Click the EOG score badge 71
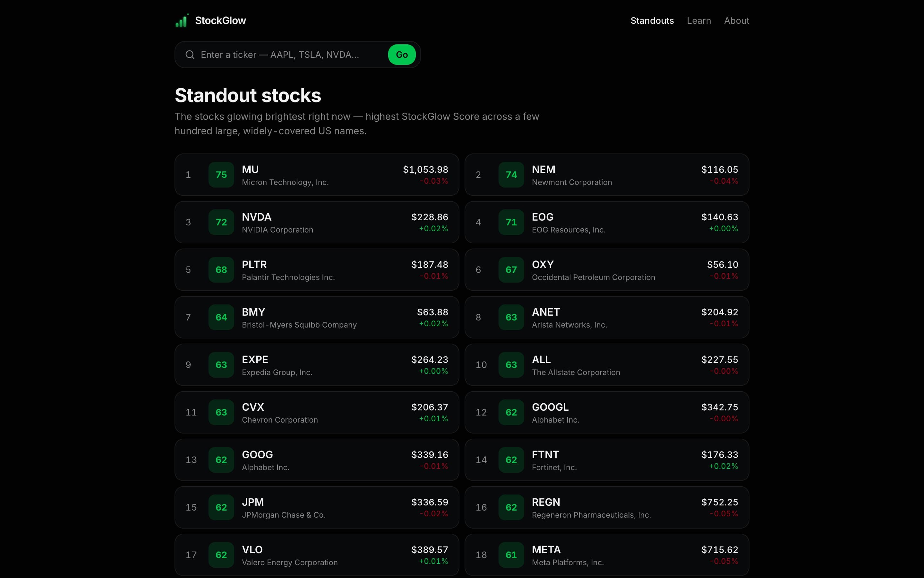Viewport: 924px width, 578px height. [511, 222]
